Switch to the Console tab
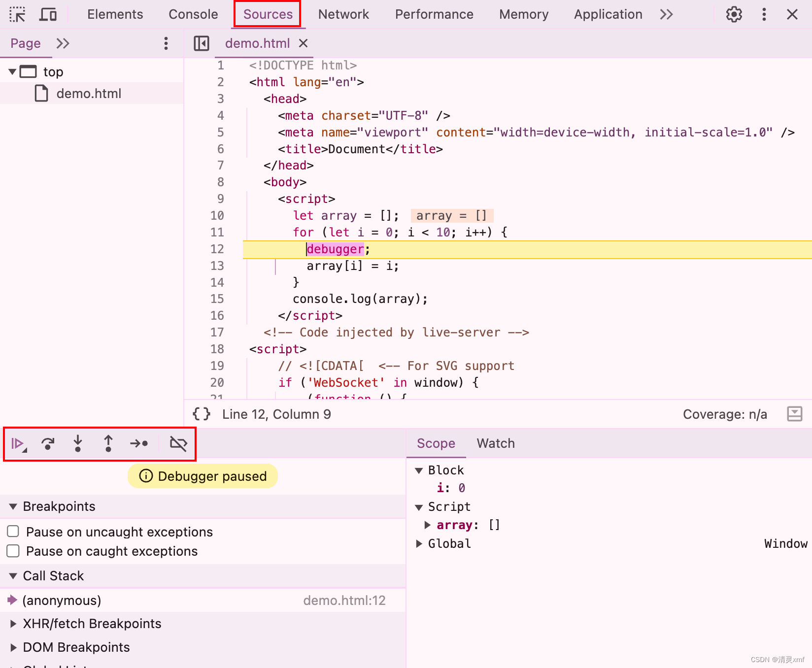 (x=193, y=14)
